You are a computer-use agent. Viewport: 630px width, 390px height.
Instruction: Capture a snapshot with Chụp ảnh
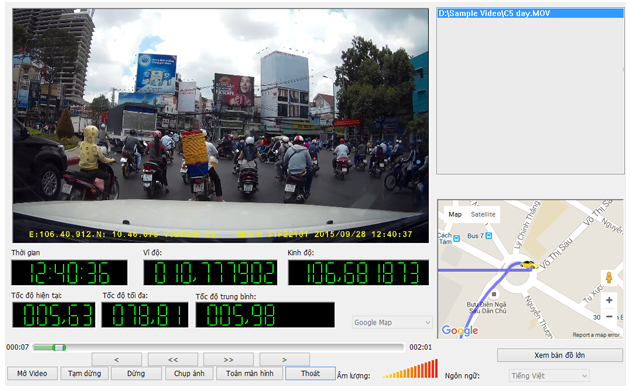pyautogui.click(x=189, y=374)
